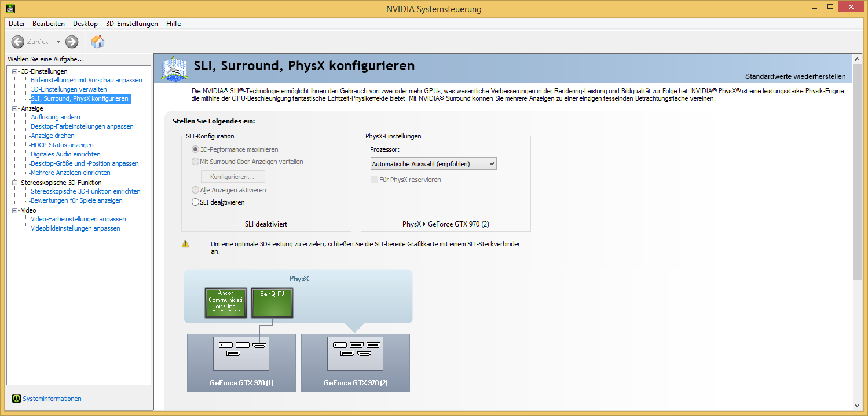Open Desktop-Größe und -Position anpassen

click(x=85, y=163)
